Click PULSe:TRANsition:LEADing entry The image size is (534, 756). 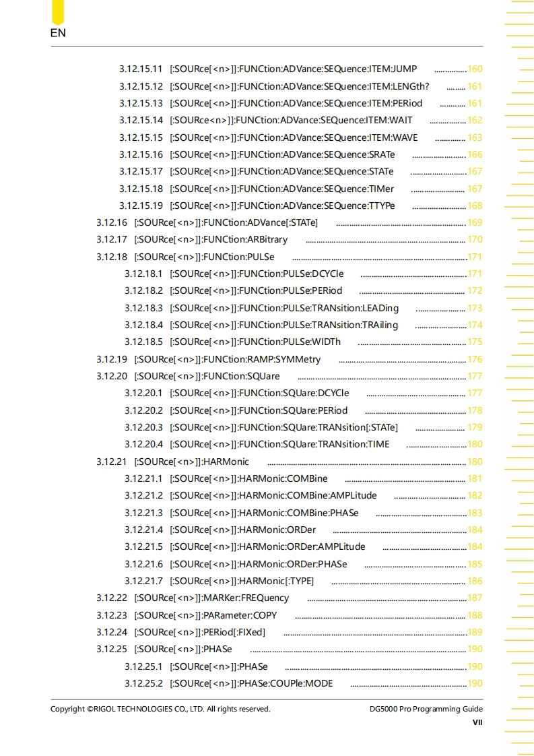(x=284, y=308)
